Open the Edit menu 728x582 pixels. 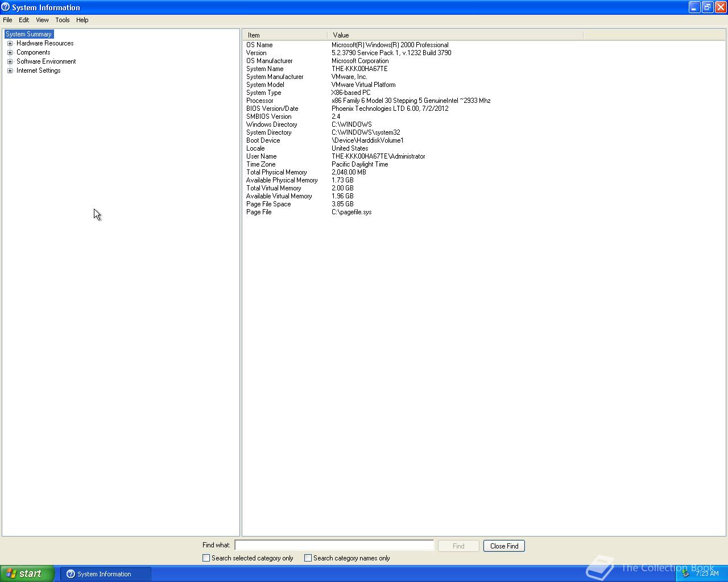24,20
